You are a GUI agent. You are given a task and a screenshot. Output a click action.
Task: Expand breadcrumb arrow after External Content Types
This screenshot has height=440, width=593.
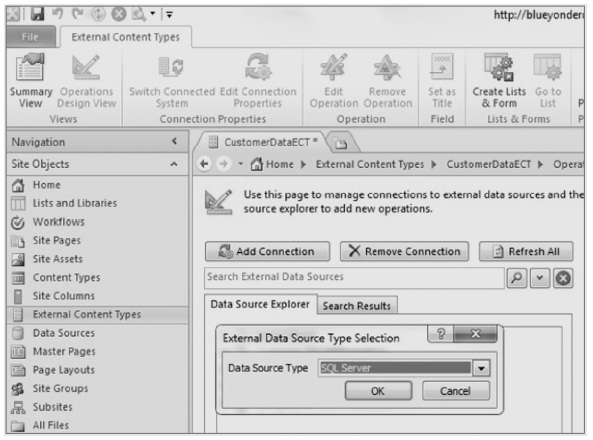point(434,165)
